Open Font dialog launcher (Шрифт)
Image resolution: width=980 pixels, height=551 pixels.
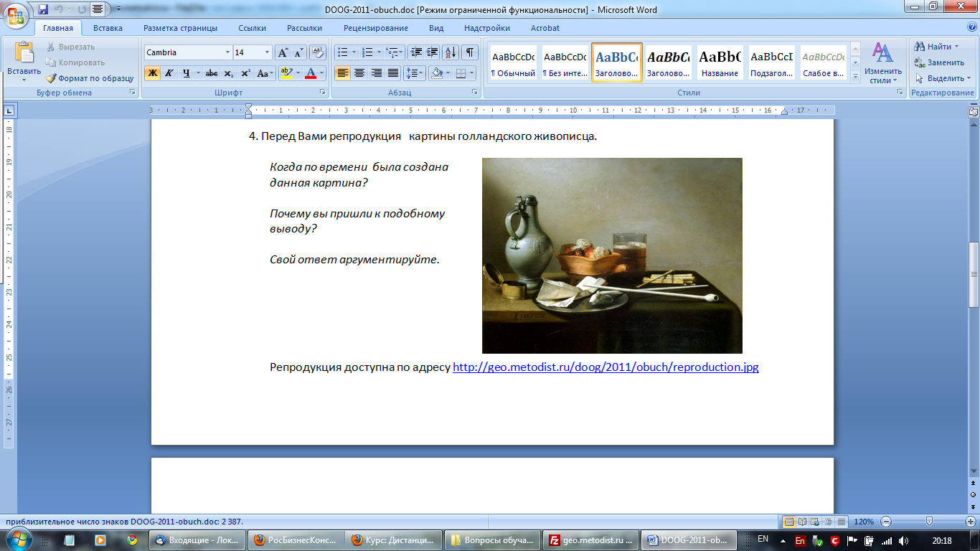[x=323, y=93]
